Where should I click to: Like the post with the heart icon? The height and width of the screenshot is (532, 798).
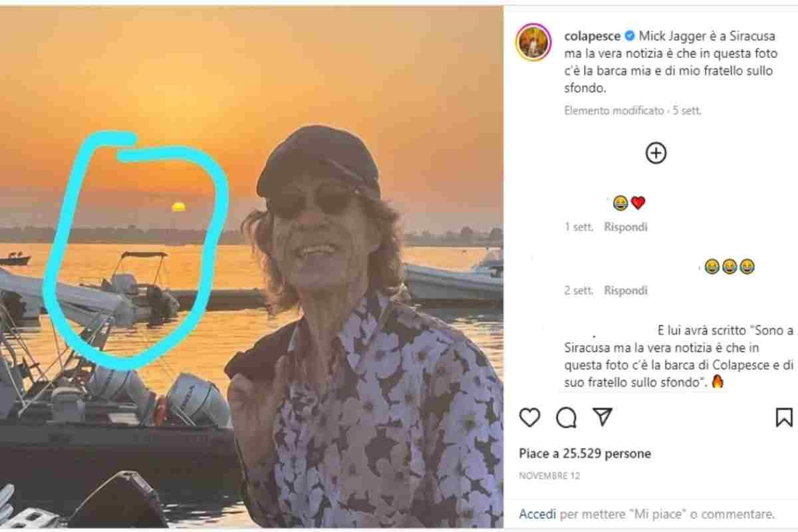click(x=529, y=417)
